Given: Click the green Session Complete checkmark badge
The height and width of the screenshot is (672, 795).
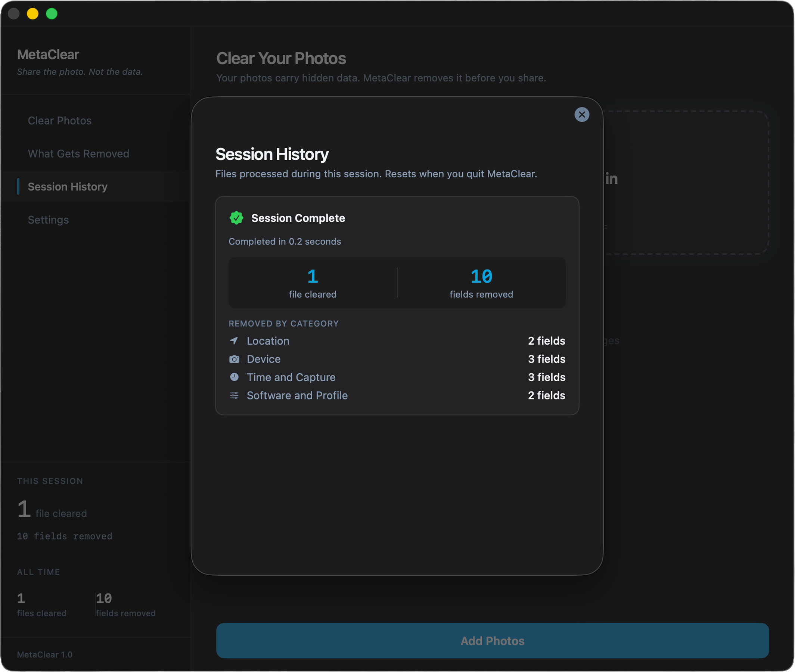Looking at the screenshot, I should [x=236, y=218].
